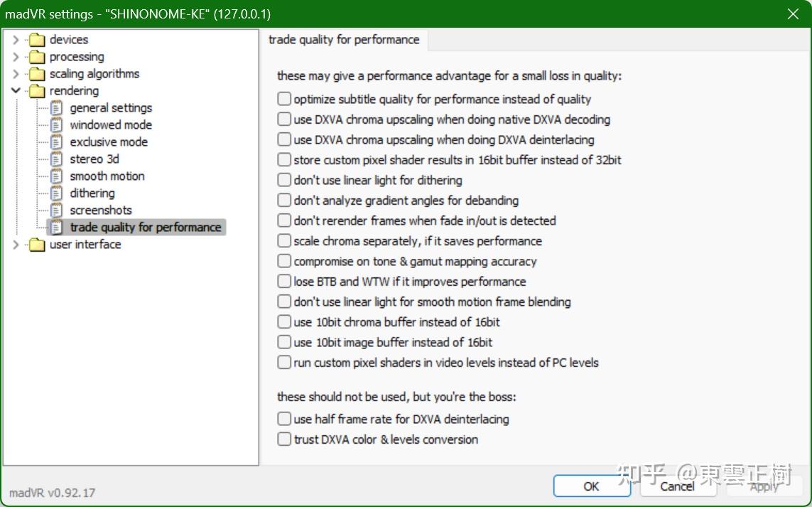This screenshot has height=507, width=812.
Task: Toggle use 10bit chroma buffer instead of 16bit
Action: pyautogui.click(x=283, y=322)
